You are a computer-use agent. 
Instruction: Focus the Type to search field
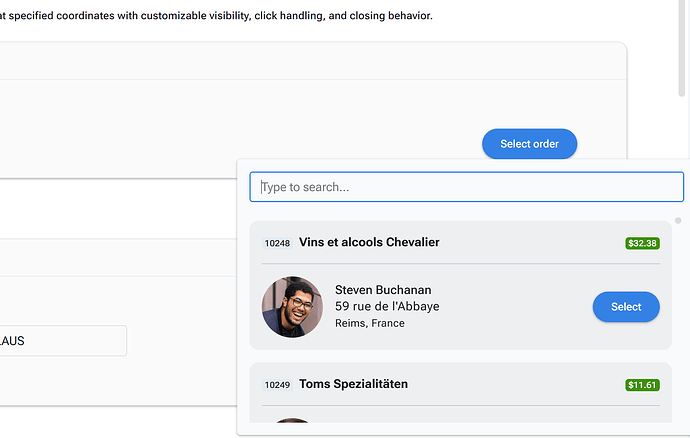(466, 187)
